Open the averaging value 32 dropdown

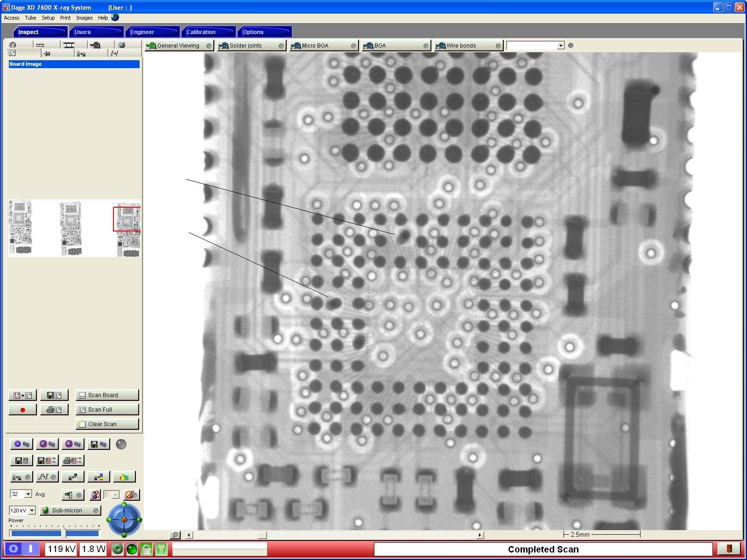(28, 494)
